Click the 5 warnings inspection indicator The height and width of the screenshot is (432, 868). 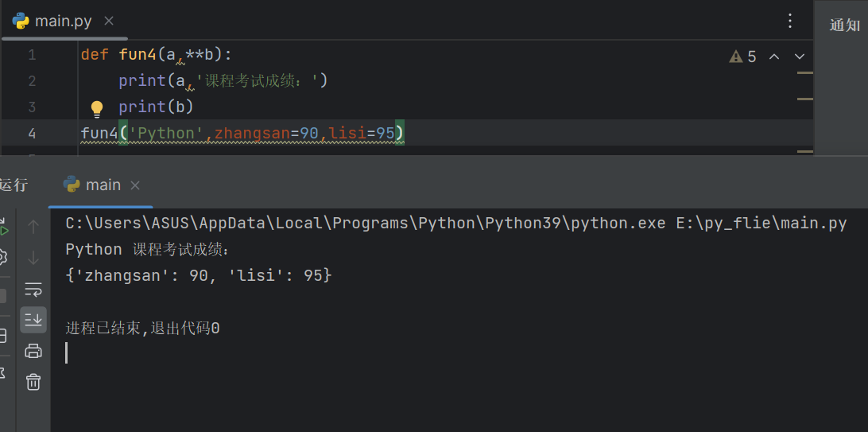pyautogui.click(x=743, y=56)
